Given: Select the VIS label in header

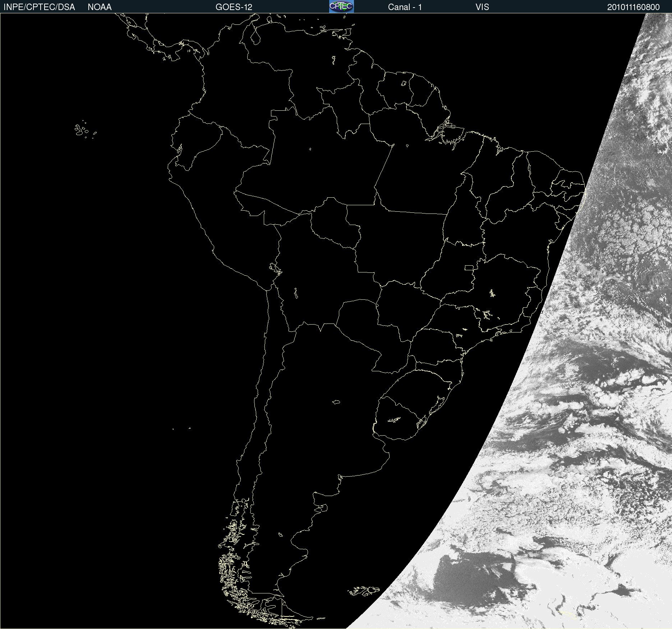Looking at the screenshot, I should tap(482, 7).
